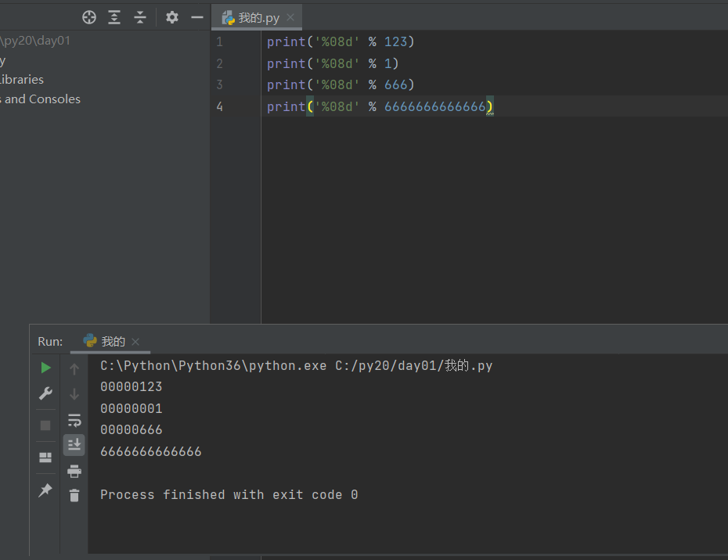Click console output 00000666

pos(132,430)
